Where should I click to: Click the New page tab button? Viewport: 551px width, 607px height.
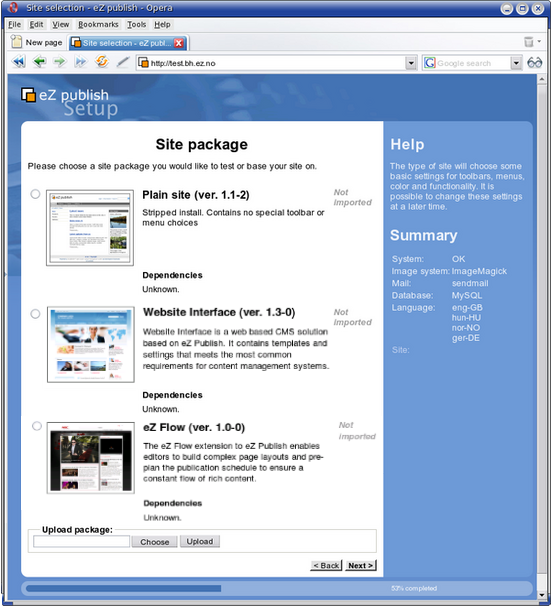(37, 42)
